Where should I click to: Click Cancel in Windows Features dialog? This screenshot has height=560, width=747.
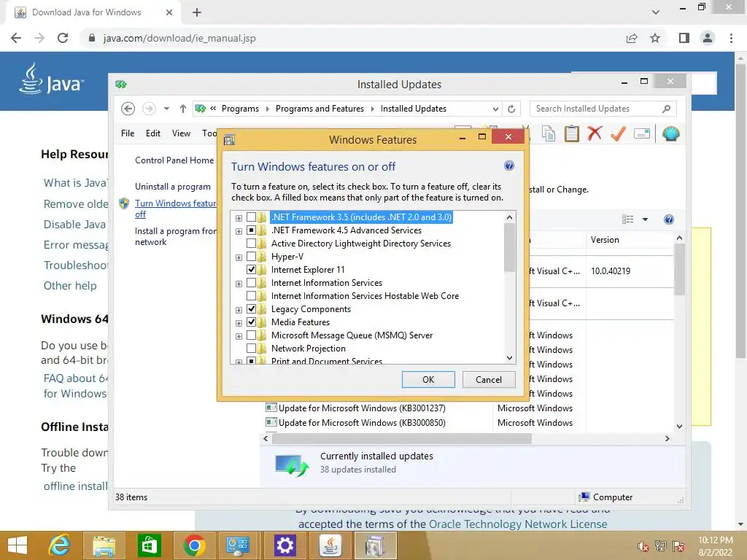[489, 379]
